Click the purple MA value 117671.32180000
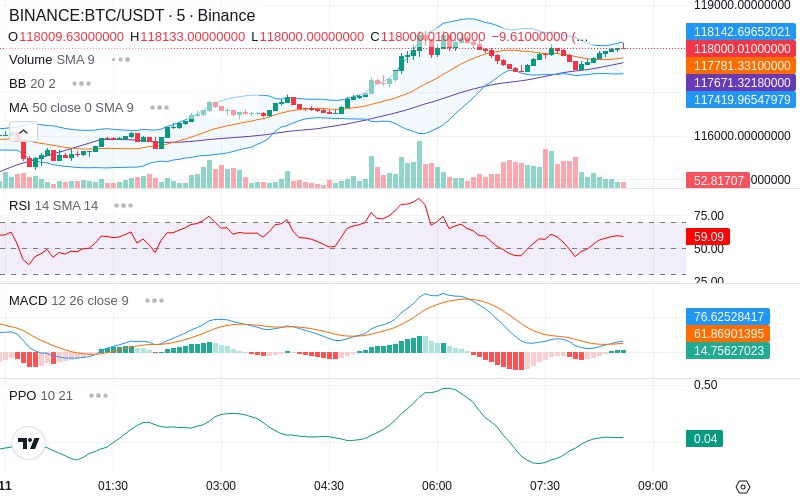800x500 pixels. click(x=741, y=82)
